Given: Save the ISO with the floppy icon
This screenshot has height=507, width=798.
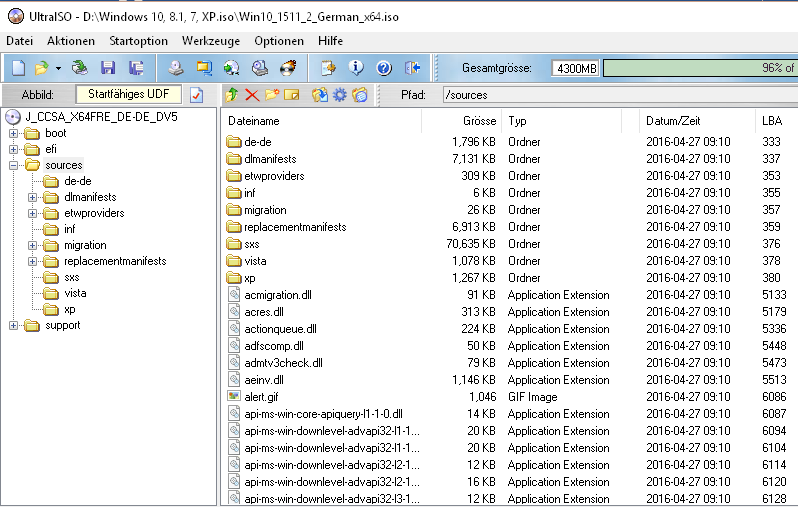Looking at the screenshot, I should click(x=108, y=68).
